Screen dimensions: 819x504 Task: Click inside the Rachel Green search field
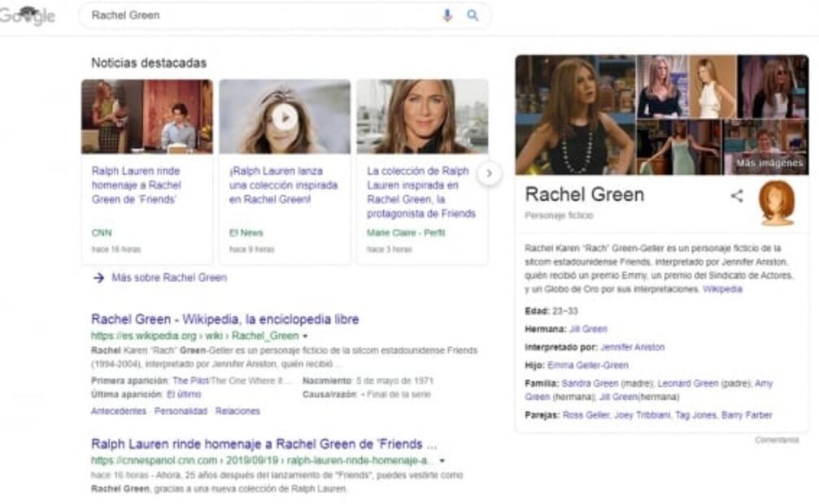[x=260, y=15]
